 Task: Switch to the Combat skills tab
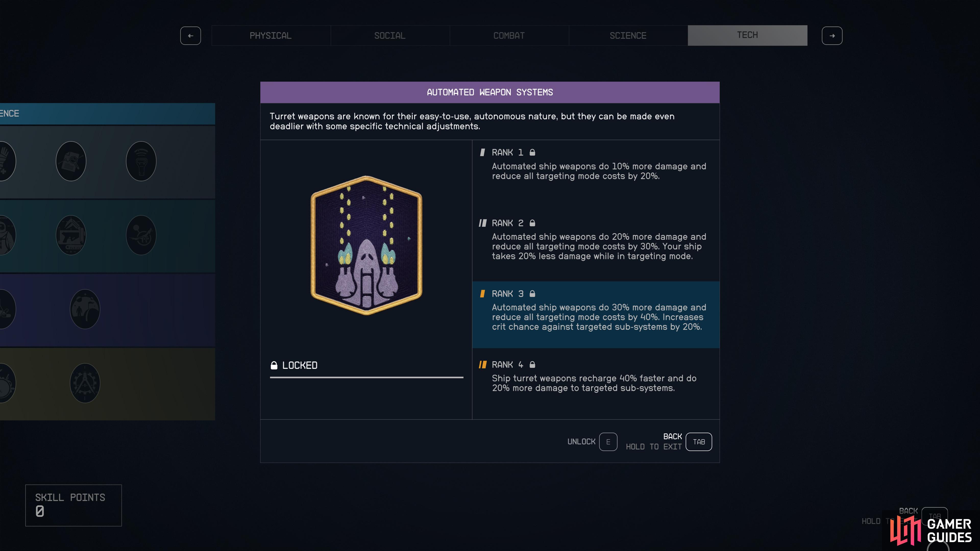pos(509,36)
